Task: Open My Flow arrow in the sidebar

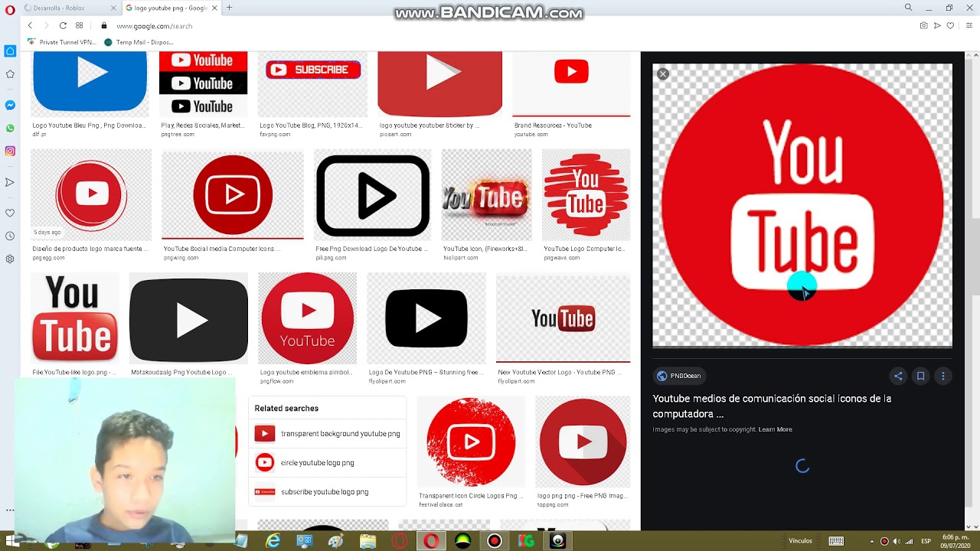Action: pos(10,182)
